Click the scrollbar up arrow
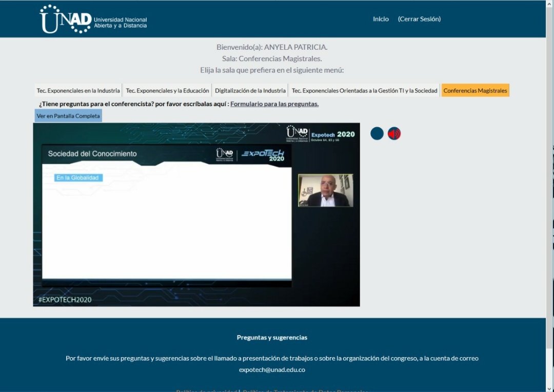Screen dimensions: 554x392 tap(550, 4)
